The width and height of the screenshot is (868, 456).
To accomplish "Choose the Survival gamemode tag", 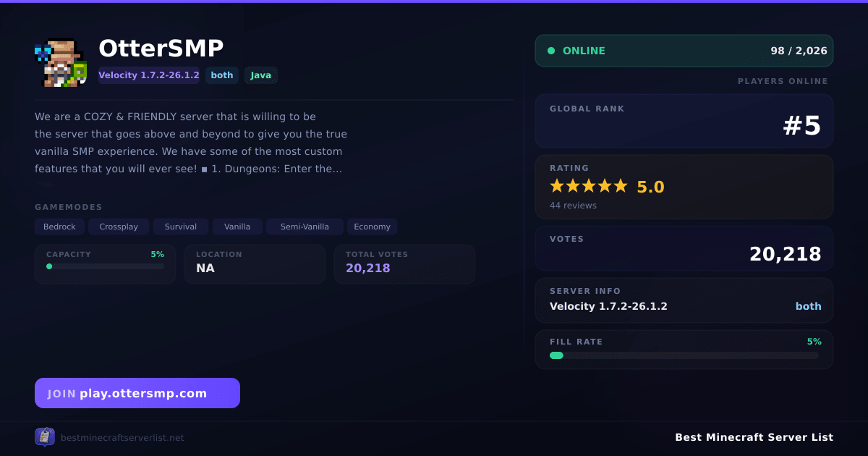I will tap(181, 227).
